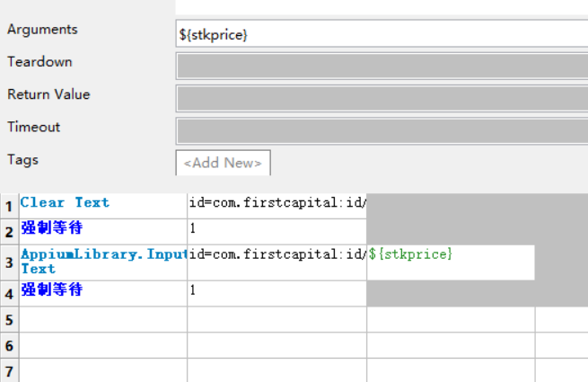Click the empty keyword cell in row 6
The height and width of the screenshot is (382, 588).
pos(103,345)
